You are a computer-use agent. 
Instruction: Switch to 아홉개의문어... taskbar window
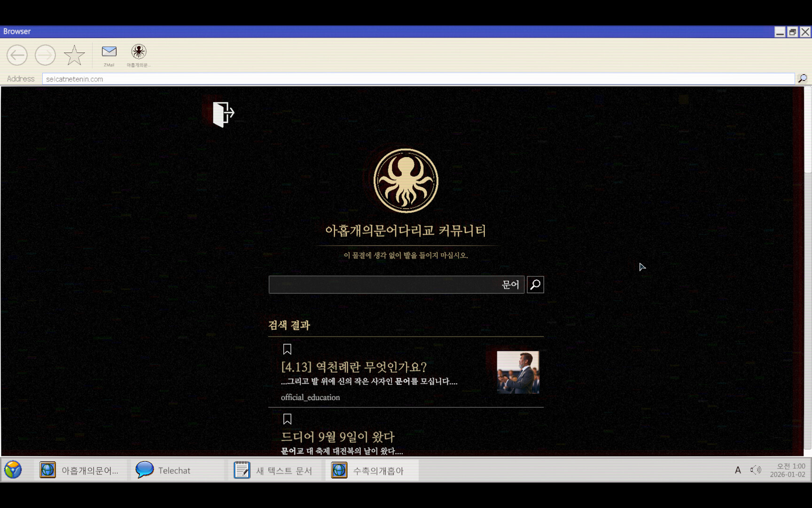80,470
